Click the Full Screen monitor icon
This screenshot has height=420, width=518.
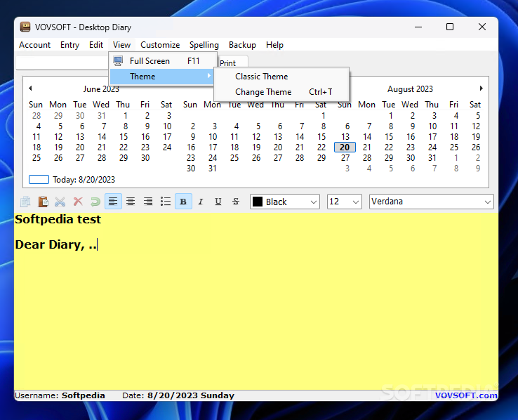pyautogui.click(x=118, y=61)
